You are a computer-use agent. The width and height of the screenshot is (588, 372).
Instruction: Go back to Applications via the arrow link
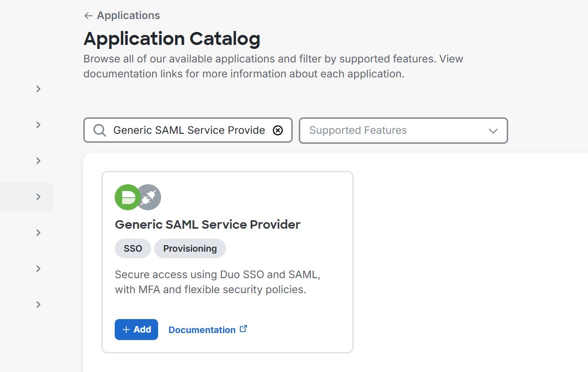tap(122, 15)
